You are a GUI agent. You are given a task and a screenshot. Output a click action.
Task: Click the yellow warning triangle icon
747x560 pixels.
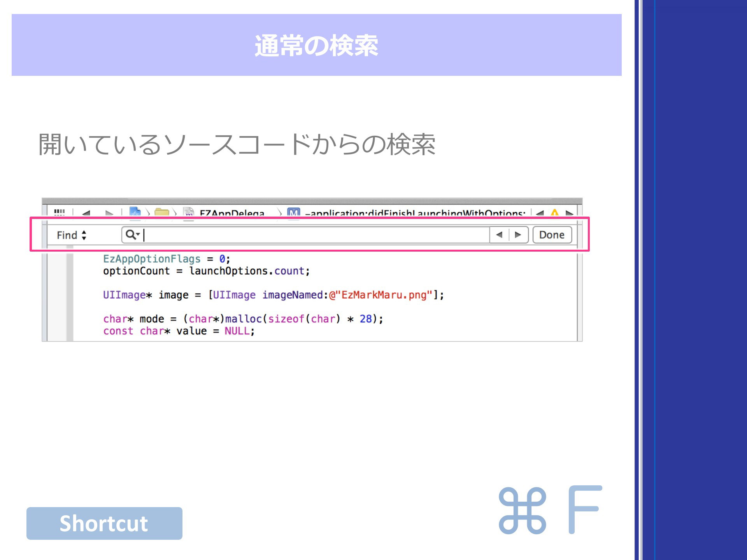554,213
